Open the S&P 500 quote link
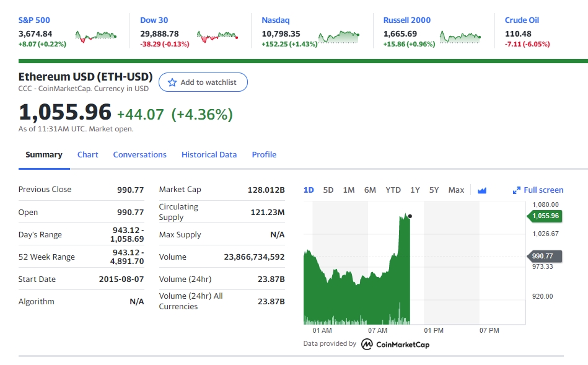The height and width of the screenshot is (365, 588). tap(34, 20)
